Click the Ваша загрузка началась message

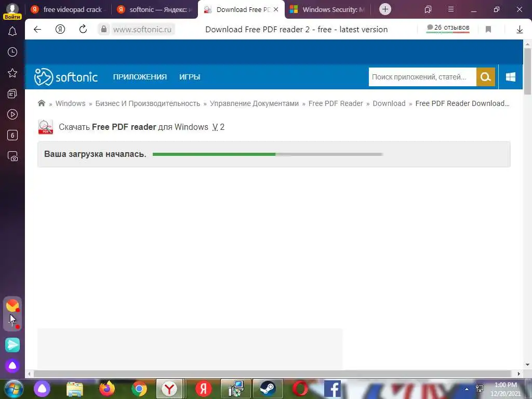[x=95, y=154]
